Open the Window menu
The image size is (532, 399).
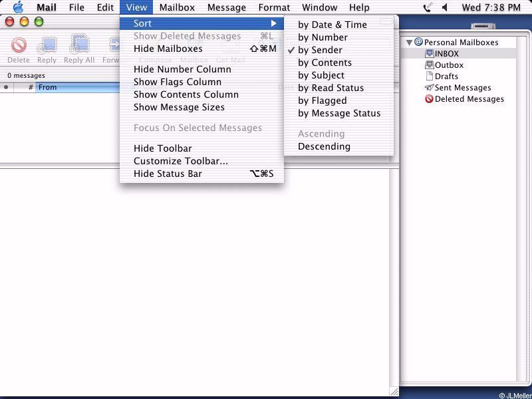(320, 7)
